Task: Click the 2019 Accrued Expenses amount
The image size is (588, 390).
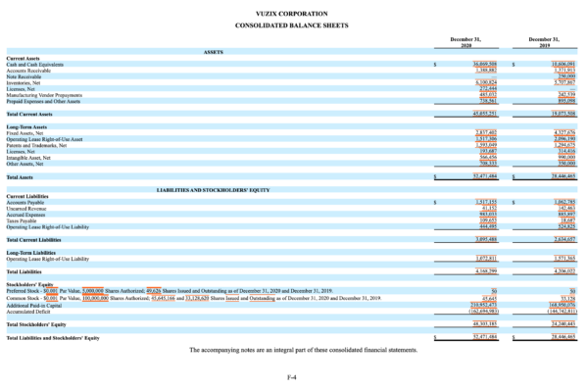Action: coord(566,215)
